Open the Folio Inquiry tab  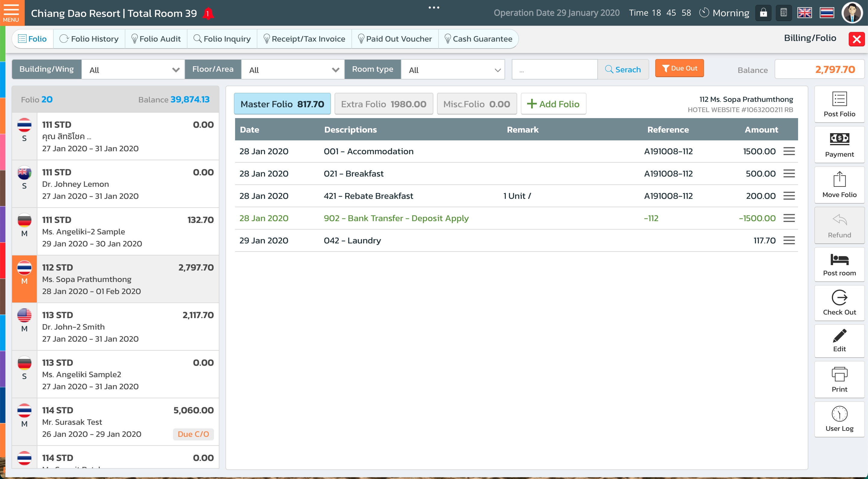[222, 39]
